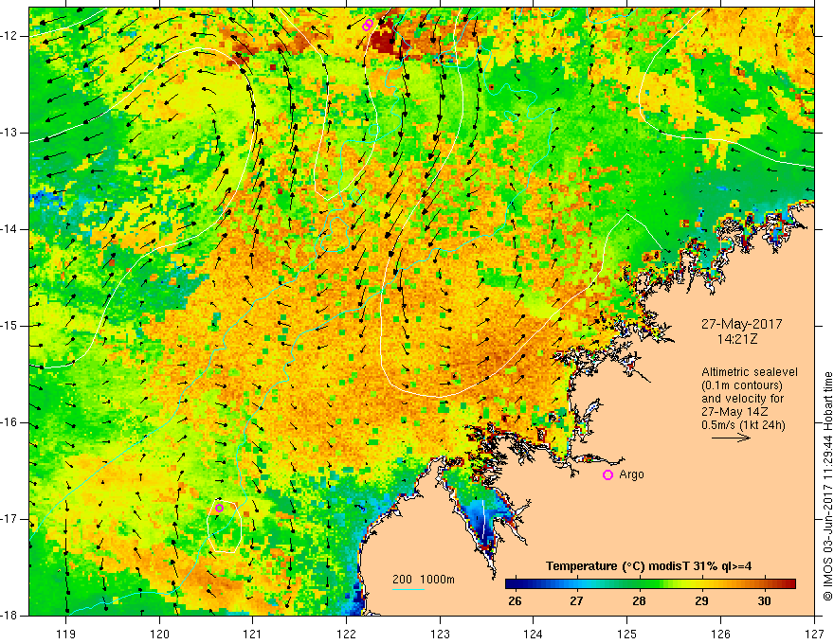Click the dark blue end of colour bar
This screenshot has width=834, height=644.
point(511,584)
